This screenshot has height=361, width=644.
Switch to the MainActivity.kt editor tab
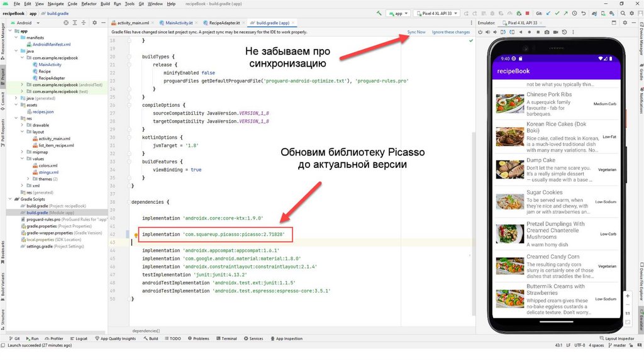coord(180,23)
